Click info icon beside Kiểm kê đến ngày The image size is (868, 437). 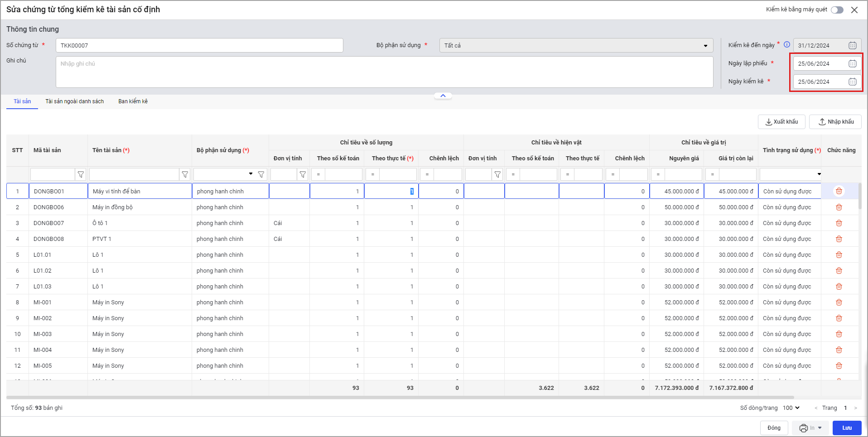tap(787, 44)
